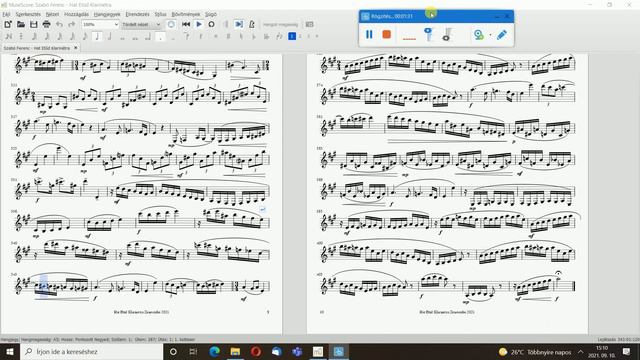This screenshot has width=640, height=360.
Task: Open the Windows notification center
Action: [627, 351]
